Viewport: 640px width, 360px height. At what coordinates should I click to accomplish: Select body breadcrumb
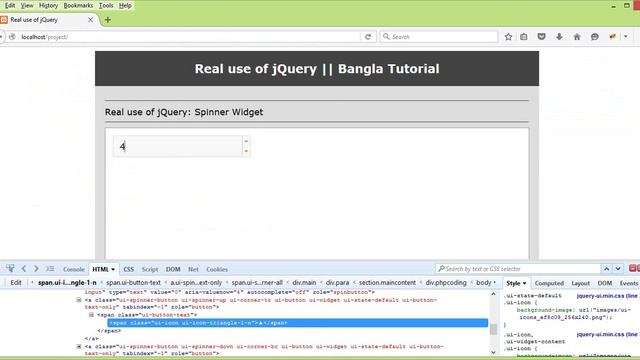[484, 283]
